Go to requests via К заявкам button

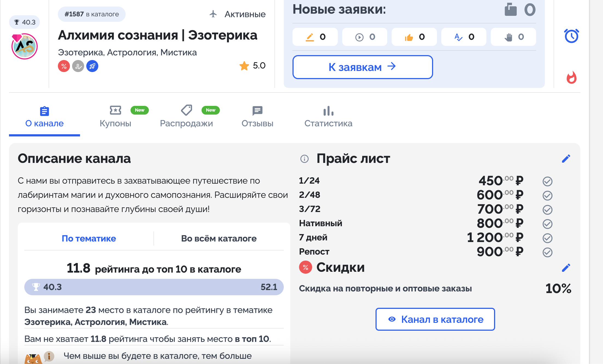coord(363,67)
